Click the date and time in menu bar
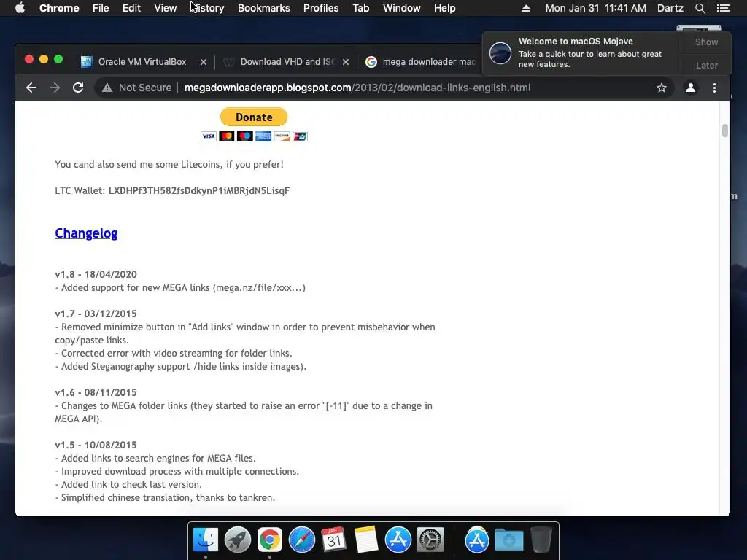747x560 pixels. pyautogui.click(x=595, y=8)
